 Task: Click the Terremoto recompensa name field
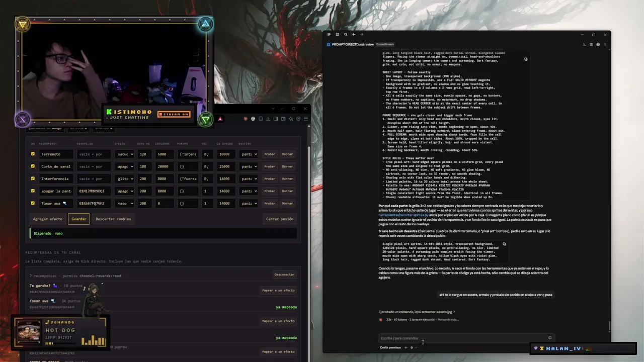point(55,154)
